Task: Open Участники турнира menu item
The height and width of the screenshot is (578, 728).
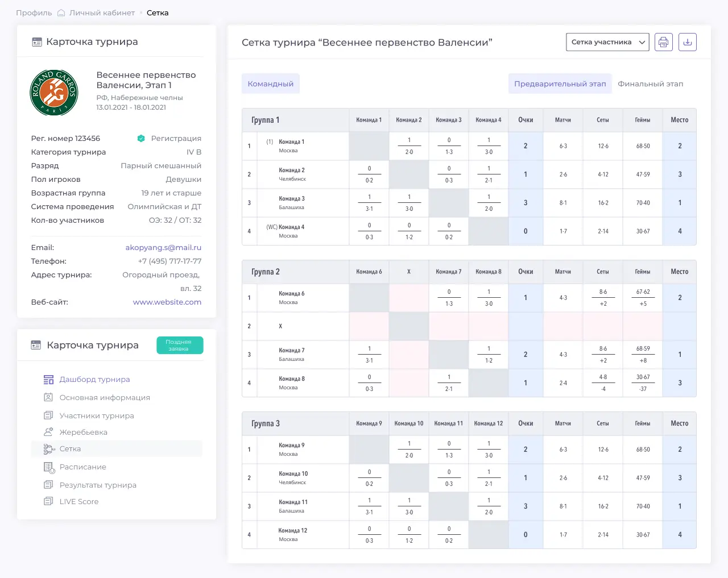Action: point(97,416)
